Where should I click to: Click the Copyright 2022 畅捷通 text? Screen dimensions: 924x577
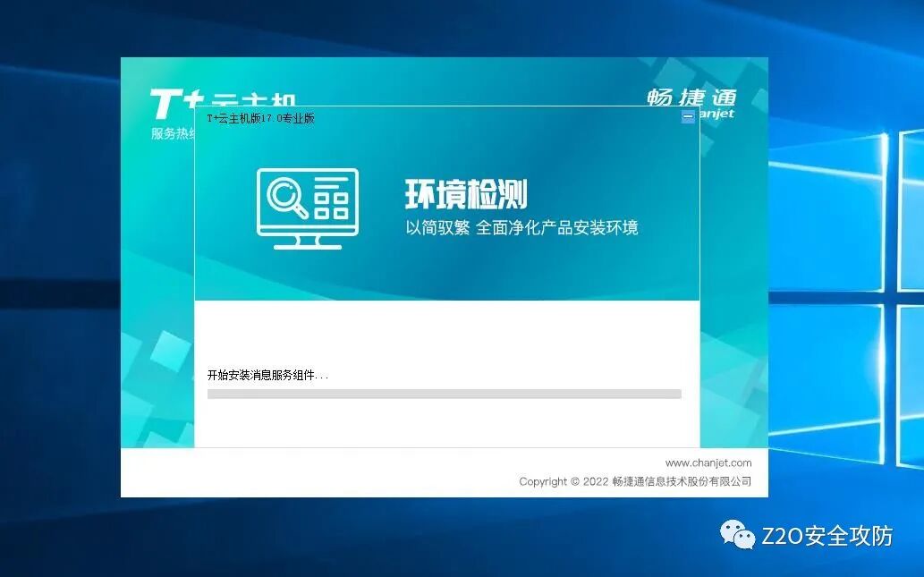[x=635, y=481]
